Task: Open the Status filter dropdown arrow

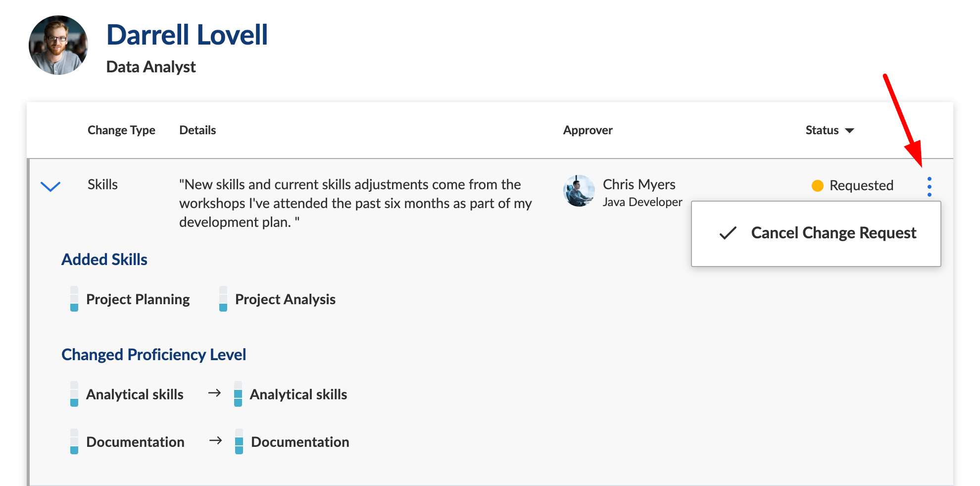Action: click(x=849, y=131)
